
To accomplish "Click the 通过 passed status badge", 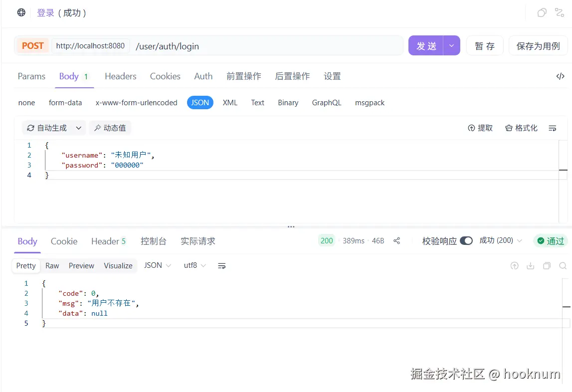I will click(x=551, y=241).
